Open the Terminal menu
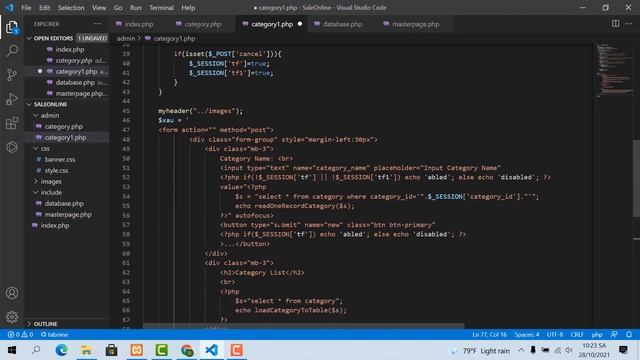Image resolution: width=640 pixels, height=360 pixels. 161,8
